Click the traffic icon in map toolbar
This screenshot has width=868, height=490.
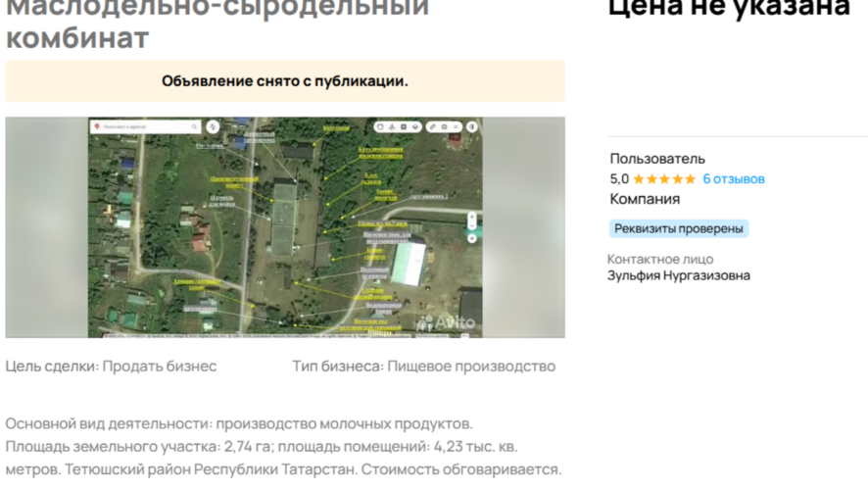point(380,126)
